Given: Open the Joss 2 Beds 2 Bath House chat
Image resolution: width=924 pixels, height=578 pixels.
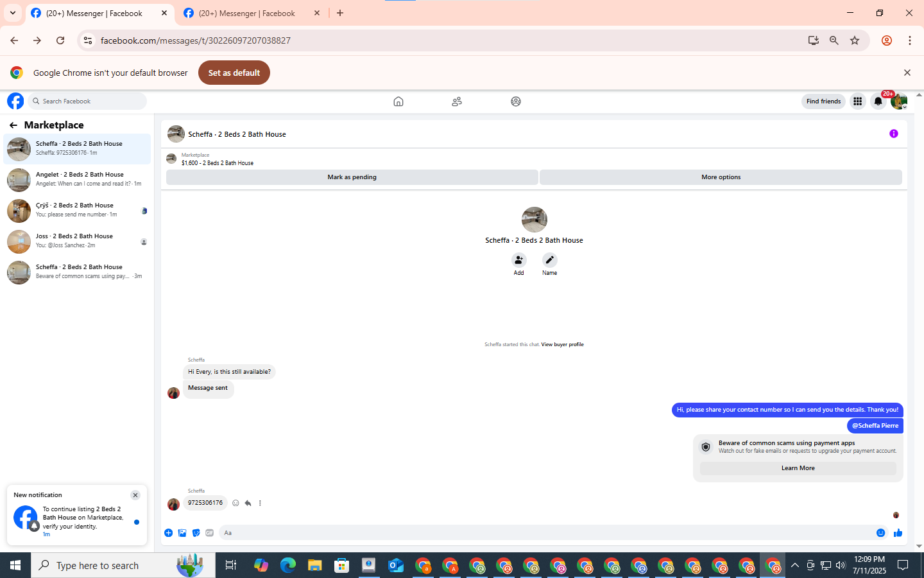Looking at the screenshot, I should pyautogui.click(x=77, y=241).
